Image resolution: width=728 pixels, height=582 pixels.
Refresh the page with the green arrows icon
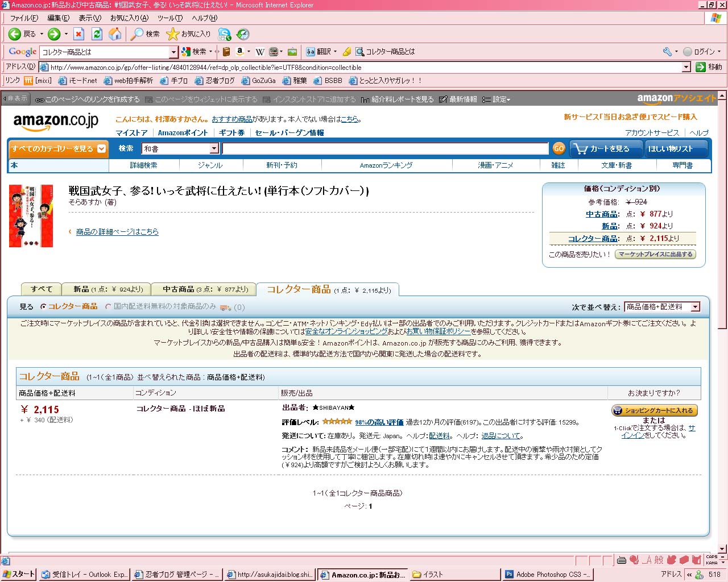click(x=97, y=34)
